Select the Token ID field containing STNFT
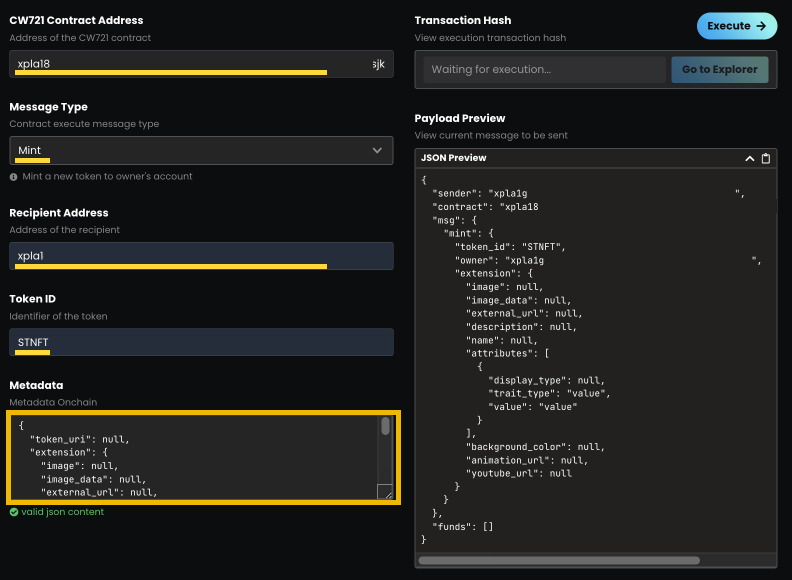792x580 pixels. tap(200, 342)
